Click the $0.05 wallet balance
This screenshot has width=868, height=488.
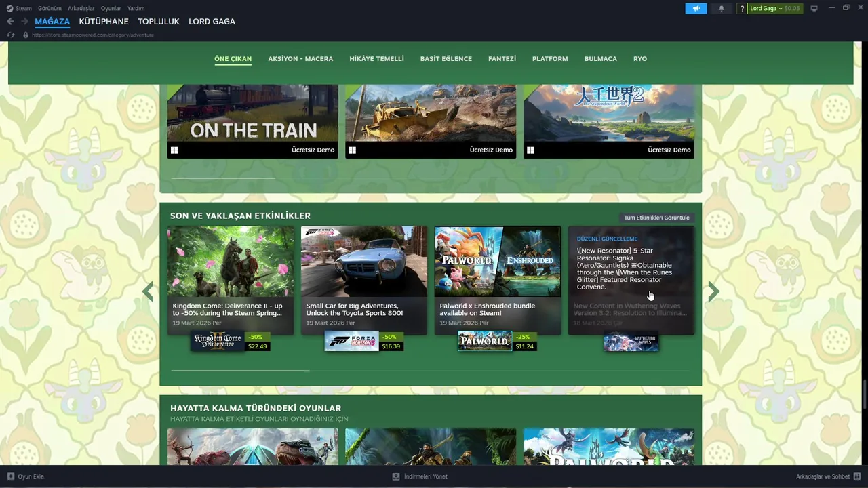[x=792, y=8]
